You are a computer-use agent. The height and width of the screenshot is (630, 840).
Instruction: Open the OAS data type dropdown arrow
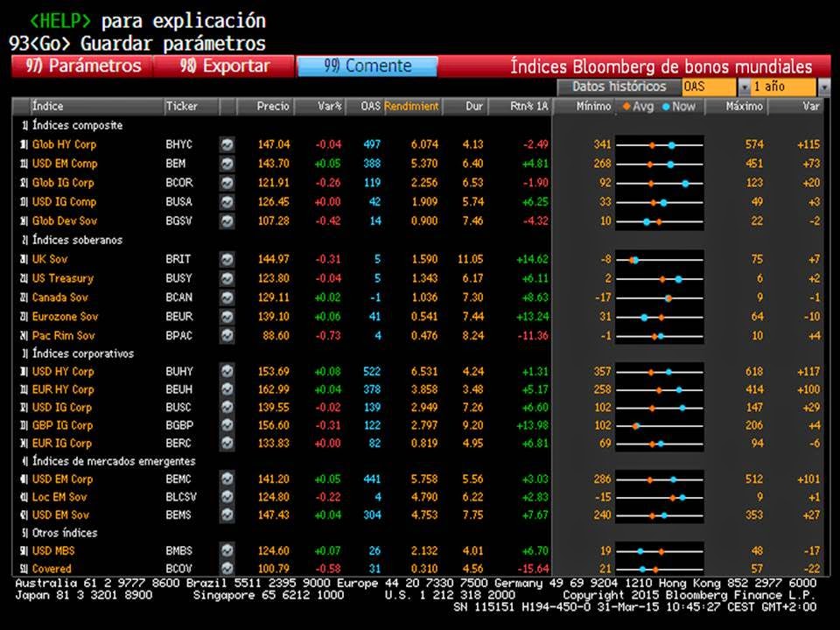click(744, 87)
